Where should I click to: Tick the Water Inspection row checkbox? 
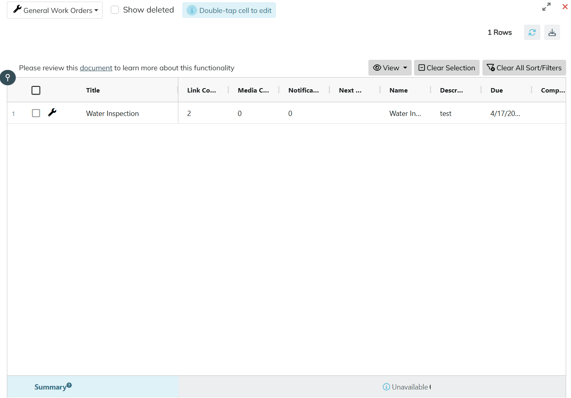tap(36, 113)
